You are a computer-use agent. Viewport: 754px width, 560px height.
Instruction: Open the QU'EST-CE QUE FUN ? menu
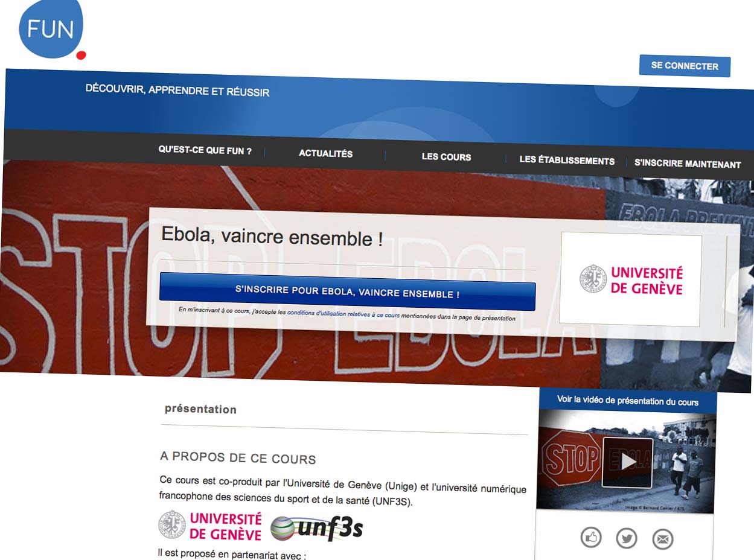pyautogui.click(x=205, y=150)
